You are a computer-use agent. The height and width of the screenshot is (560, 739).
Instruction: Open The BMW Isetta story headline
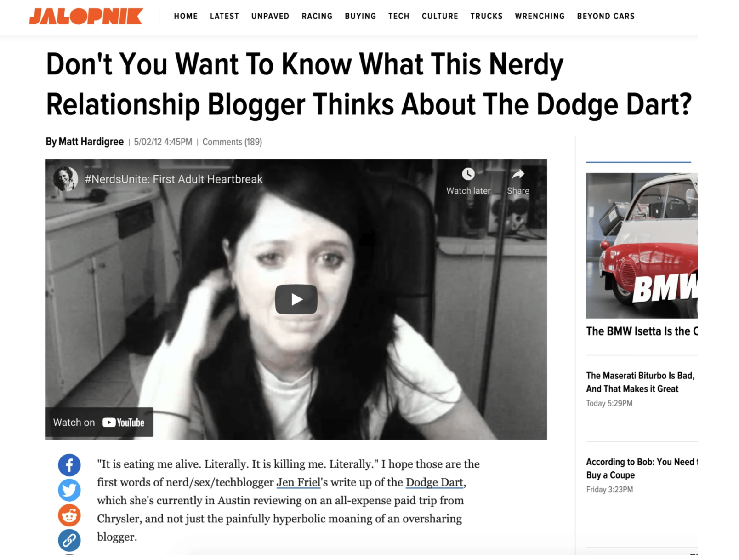coord(642,331)
